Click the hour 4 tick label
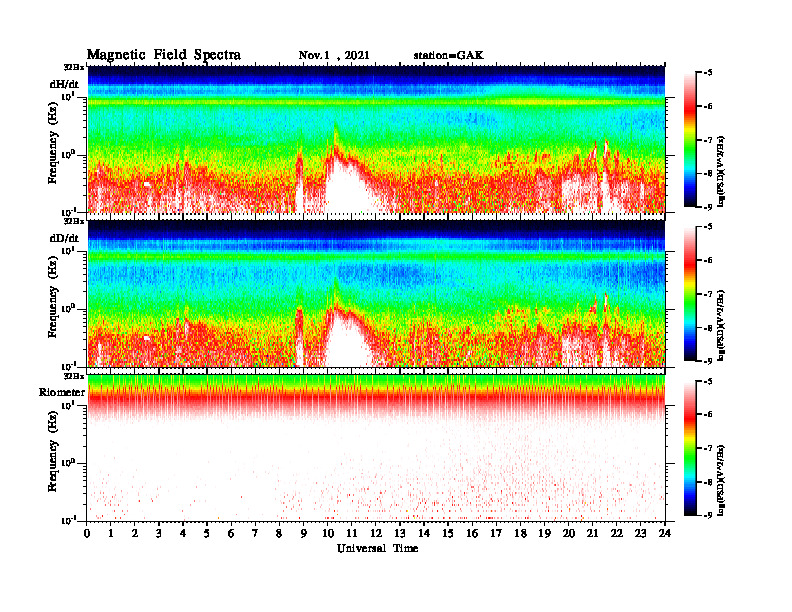The width and height of the screenshot is (792, 612). (x=183, y=534)
